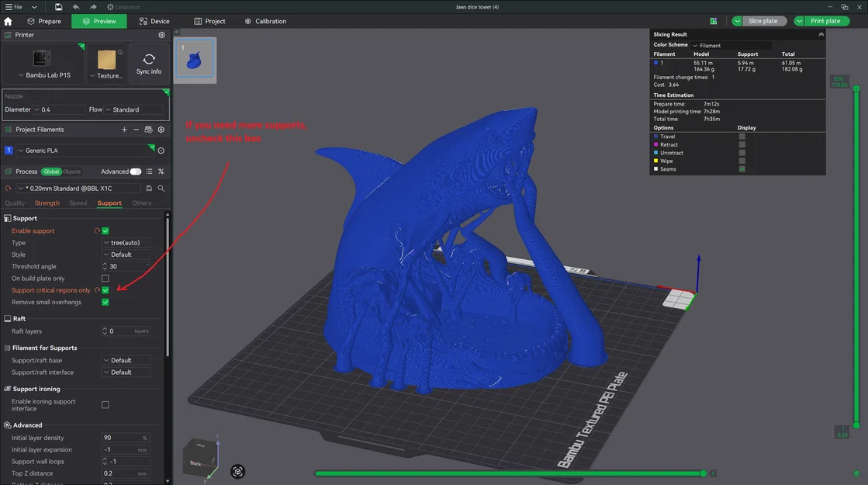Click the Slice plate button
Screen dimensions: 868x485
point(763,21)
